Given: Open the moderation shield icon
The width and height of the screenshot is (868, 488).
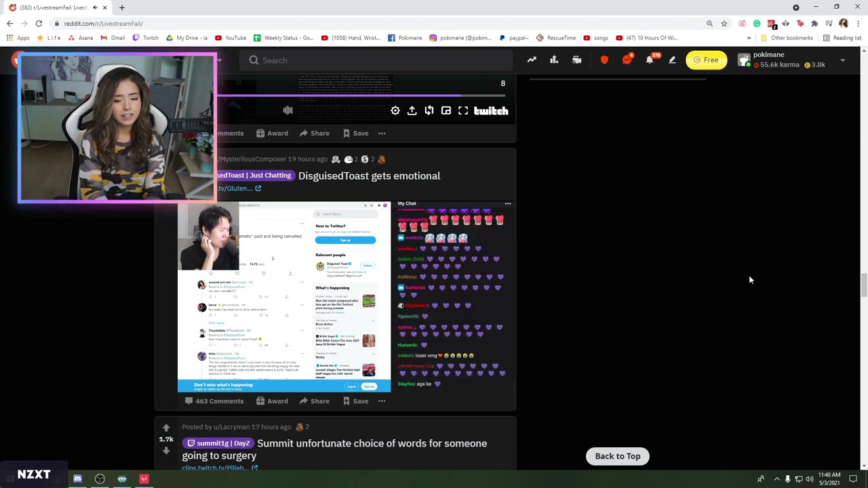Looking at the screenshot, I should [604, 60].
